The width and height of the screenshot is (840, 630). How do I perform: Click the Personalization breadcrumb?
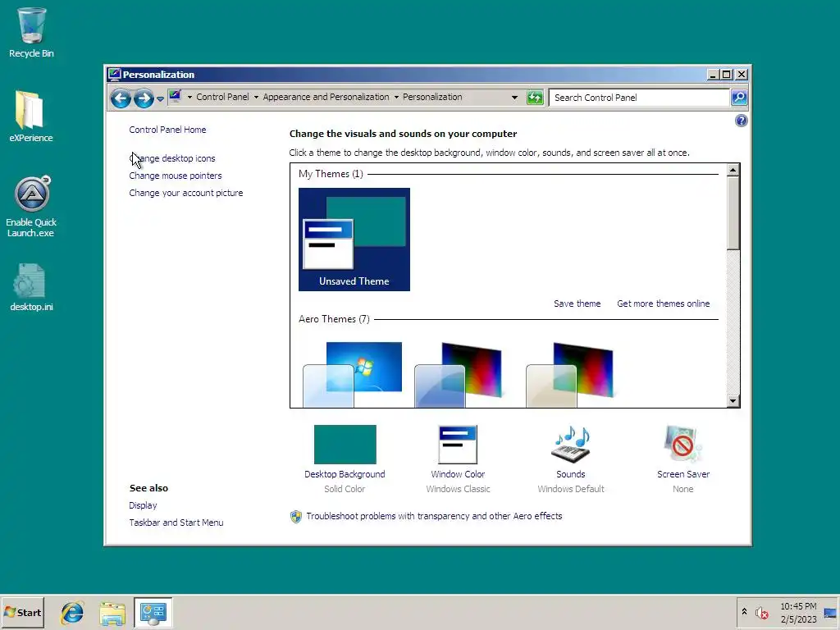432,97
